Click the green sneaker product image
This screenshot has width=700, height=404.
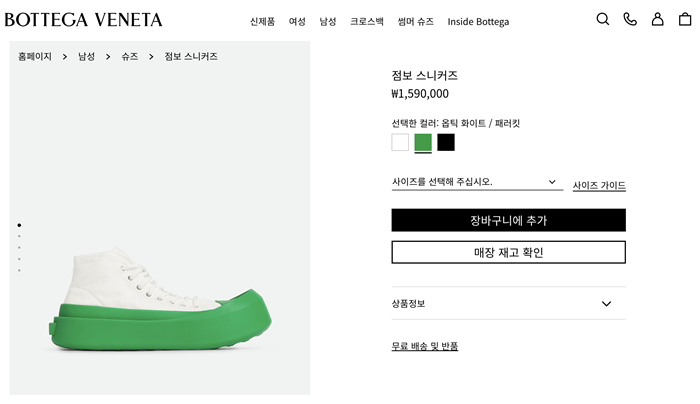160,300
